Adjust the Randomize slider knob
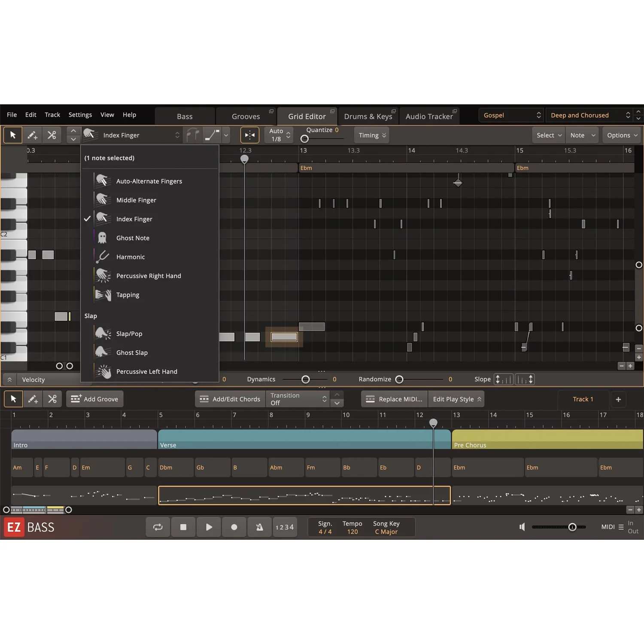Image resolution: width=644 pixels, height=644 pixels. click(399, 380)
